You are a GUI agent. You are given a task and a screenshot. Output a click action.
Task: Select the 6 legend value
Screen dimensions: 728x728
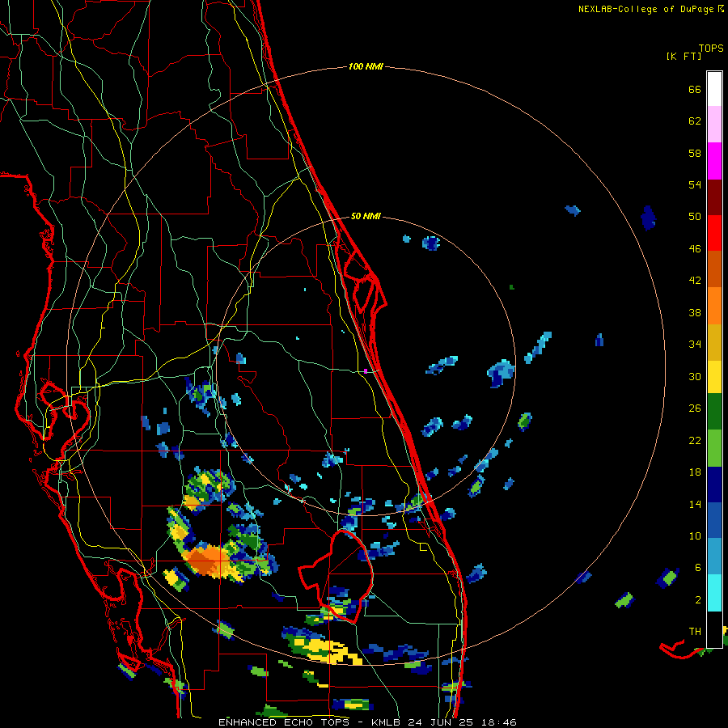pyautogui.click(x=698, y=568)
